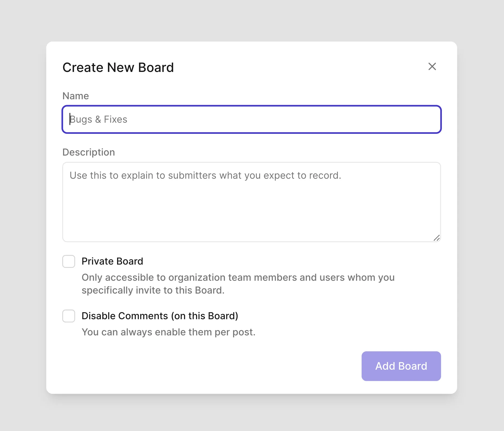Click the textarea resize handle icon

coord(437,237)
